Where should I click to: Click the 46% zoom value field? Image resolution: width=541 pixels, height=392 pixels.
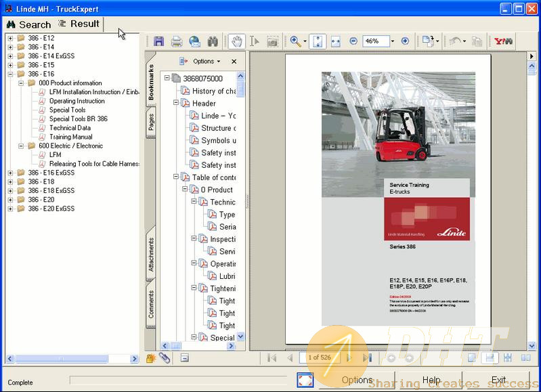pos(376,41)
